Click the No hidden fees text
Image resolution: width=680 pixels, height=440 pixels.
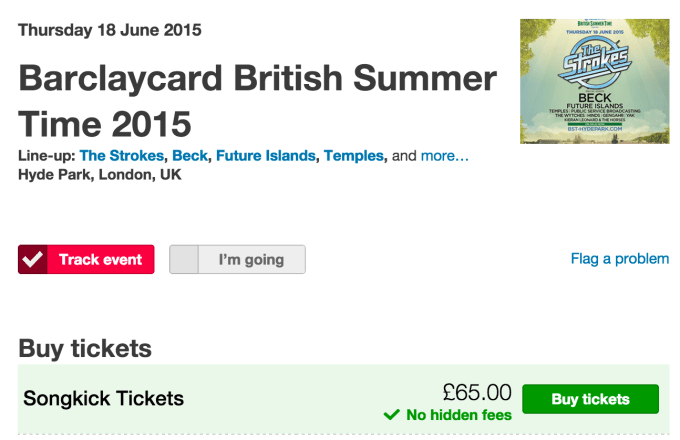tap(458, 415)
